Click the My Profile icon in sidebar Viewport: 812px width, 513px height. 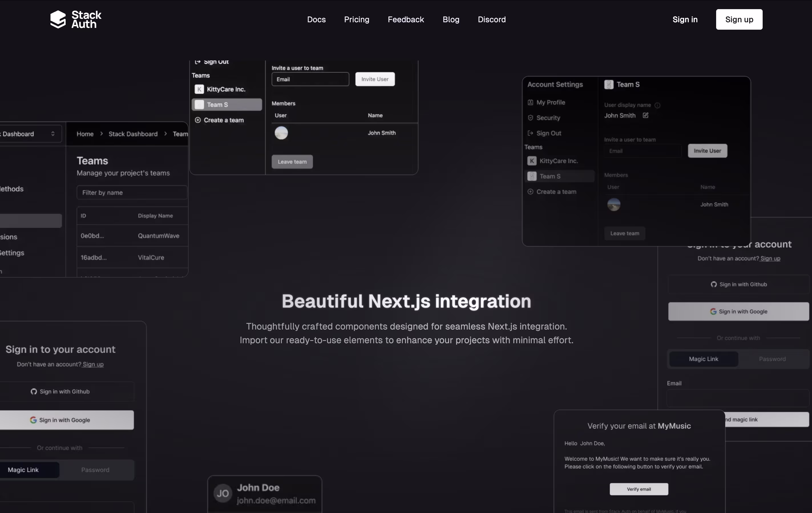(x=530, y=102)
